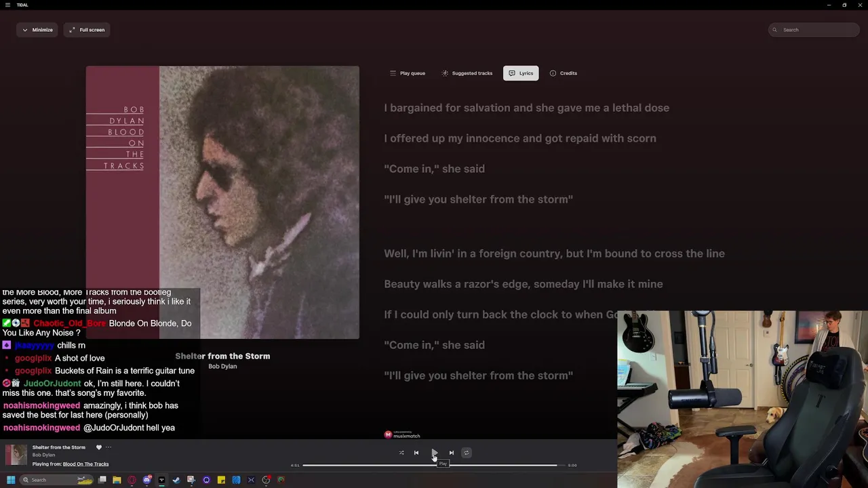Open File Explorer from the taskbar

[117, 480]
